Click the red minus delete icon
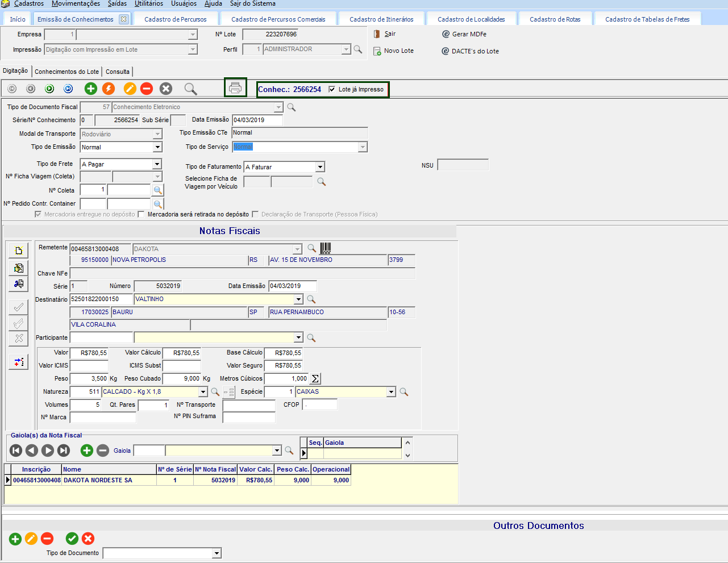This screenshot has height=563, width=728. (147, 89)
